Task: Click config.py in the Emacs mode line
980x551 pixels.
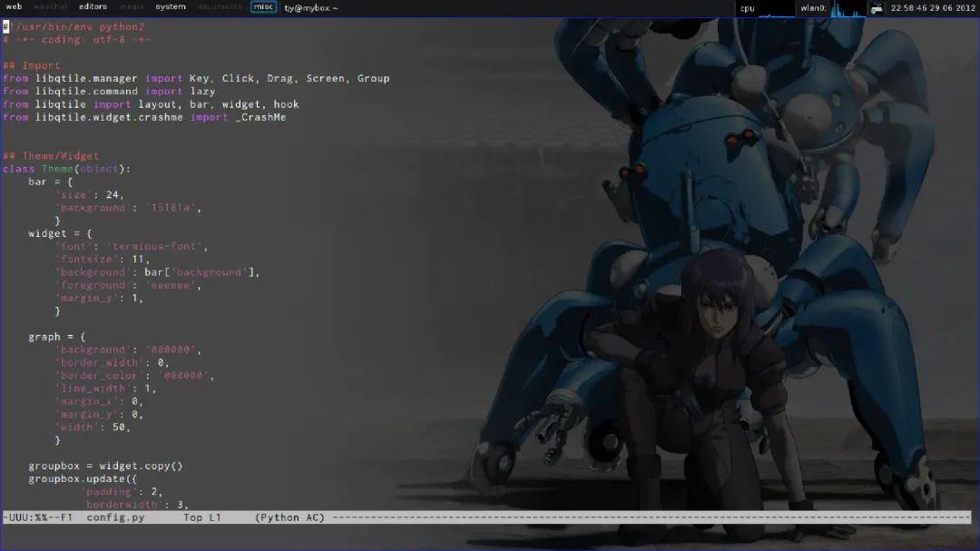Action: 116,517
